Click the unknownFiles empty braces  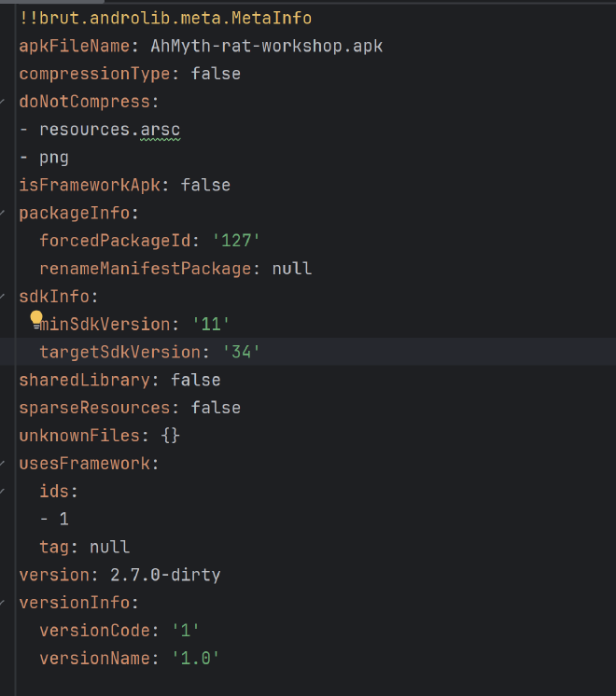click(171, 436)
